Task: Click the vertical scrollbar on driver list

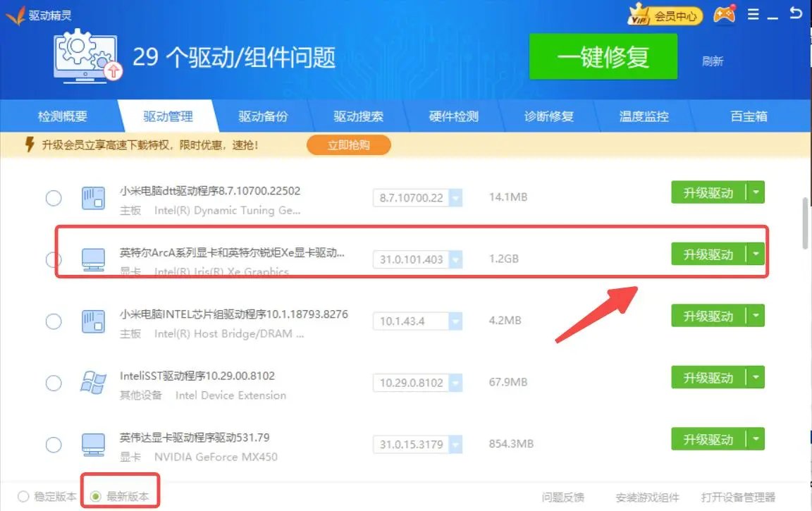Action: [806, 223]
